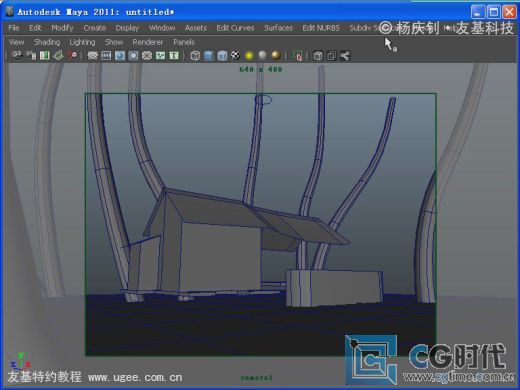
Task: Toggle High Quality rendering gold sphere
Action: (x=276, y=55)
